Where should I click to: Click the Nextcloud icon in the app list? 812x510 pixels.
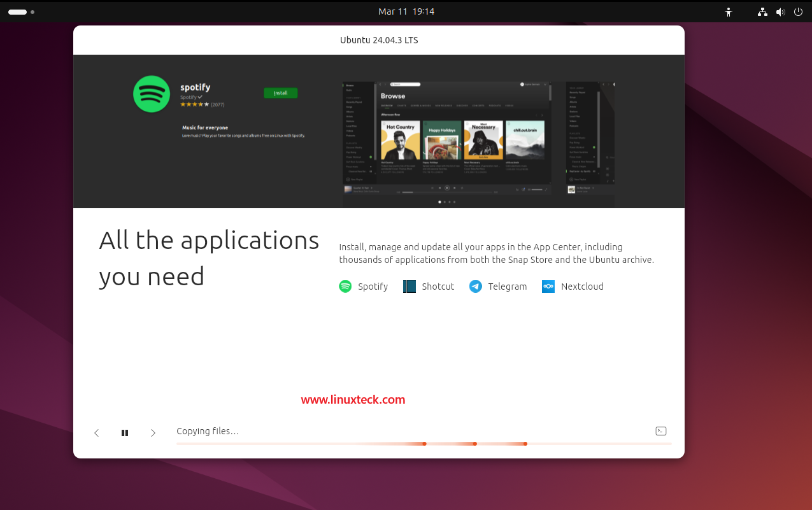click(x=548, y=287)
